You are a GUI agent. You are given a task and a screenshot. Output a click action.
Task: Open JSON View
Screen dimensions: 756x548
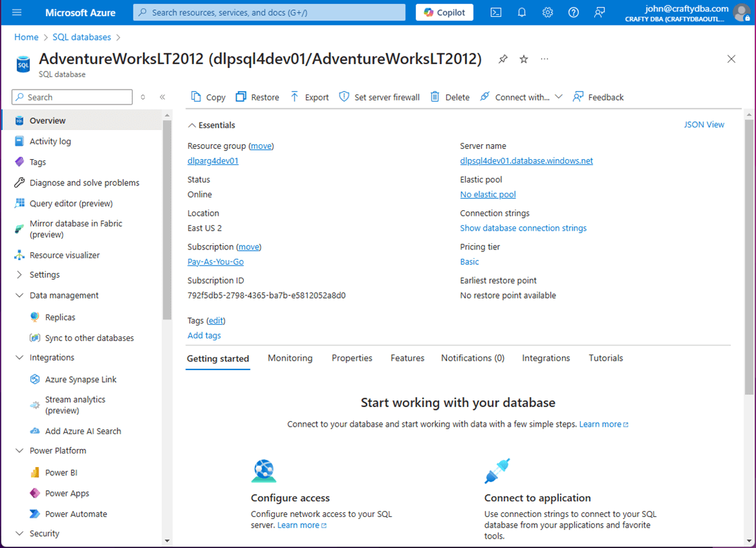pos(704,125)
